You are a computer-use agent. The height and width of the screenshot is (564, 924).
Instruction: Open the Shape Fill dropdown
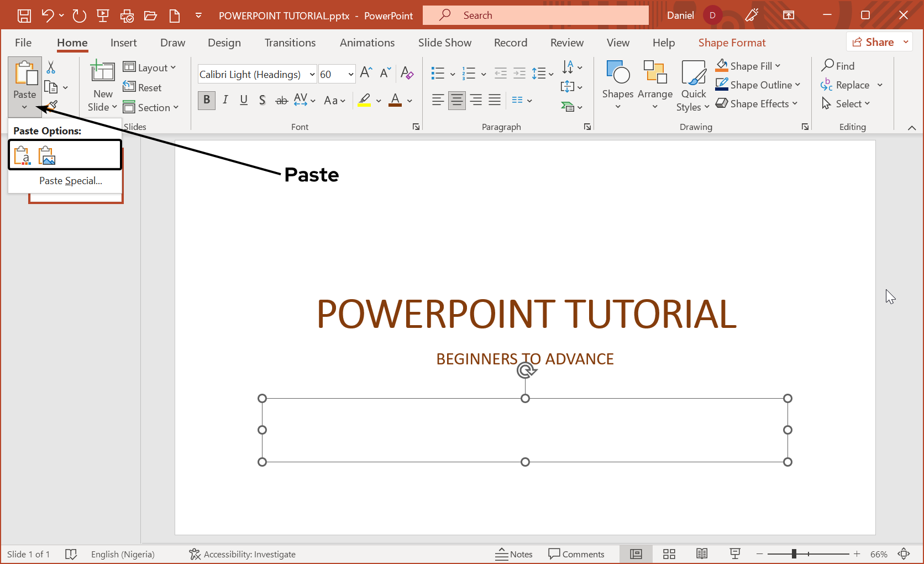point(778,66)
